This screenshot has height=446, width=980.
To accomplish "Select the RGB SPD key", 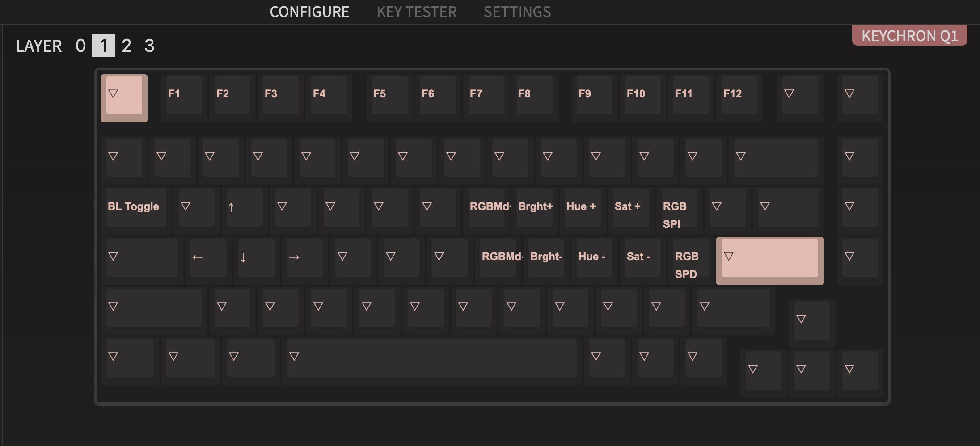I will 691,261.
